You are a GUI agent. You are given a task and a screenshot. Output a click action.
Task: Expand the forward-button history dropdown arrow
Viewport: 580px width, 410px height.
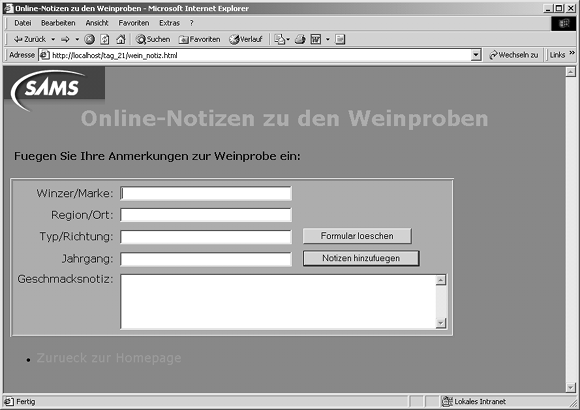pos(77,39)
